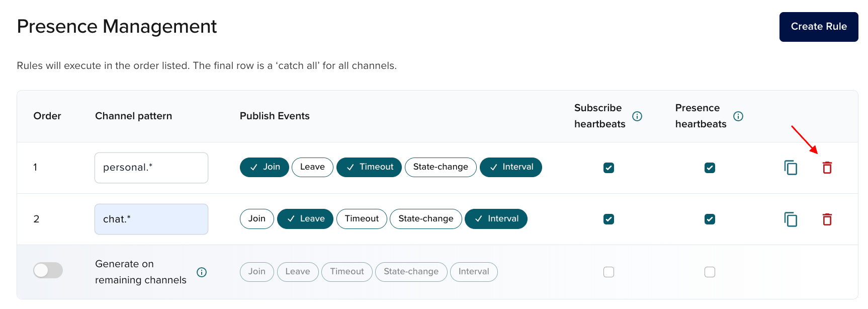Uncheck Presence heartbeats for personal.* rule
The height and width of the screenshot is (309, 868).
point(710,168)
